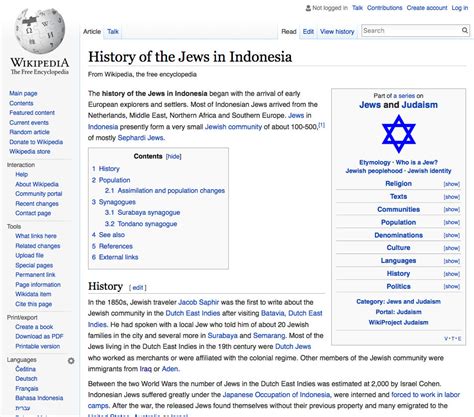Hide the Contents table
This screenshot has width=474, height=417.
tap(174, 156)
